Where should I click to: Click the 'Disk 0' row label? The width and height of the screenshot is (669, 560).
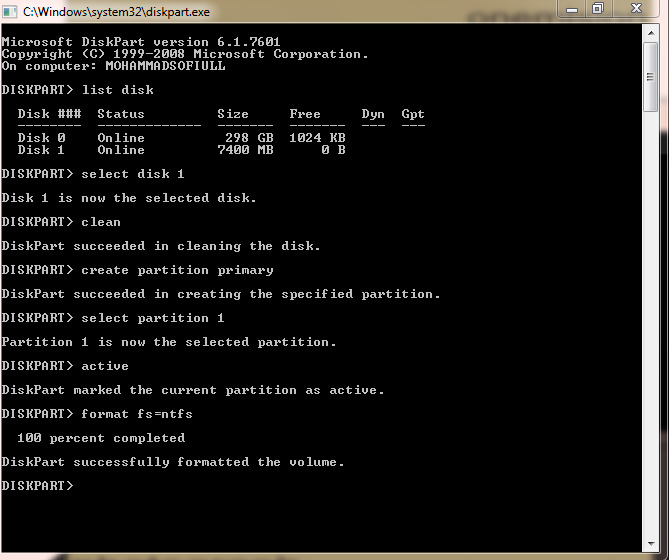41,138
